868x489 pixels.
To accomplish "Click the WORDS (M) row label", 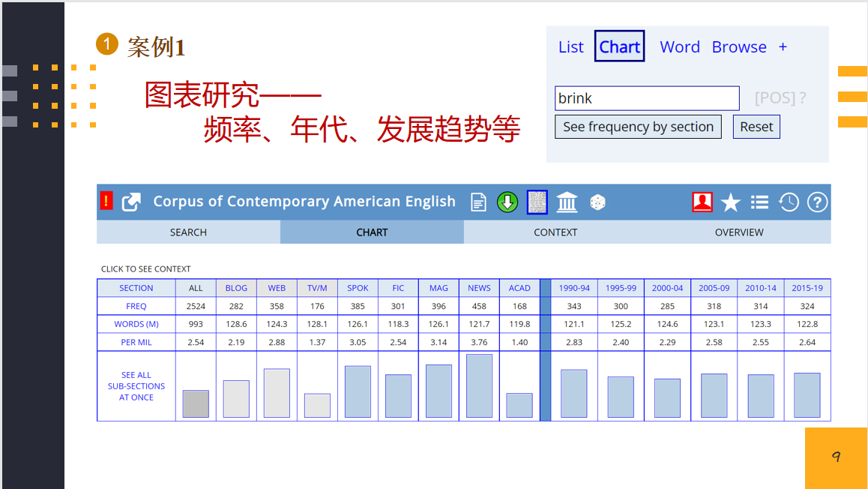I will tap(136, 324).
